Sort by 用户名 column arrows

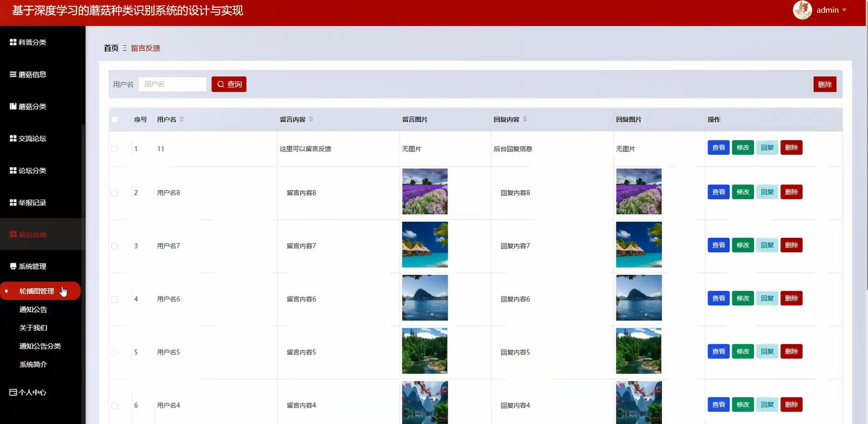click(182, 119)
